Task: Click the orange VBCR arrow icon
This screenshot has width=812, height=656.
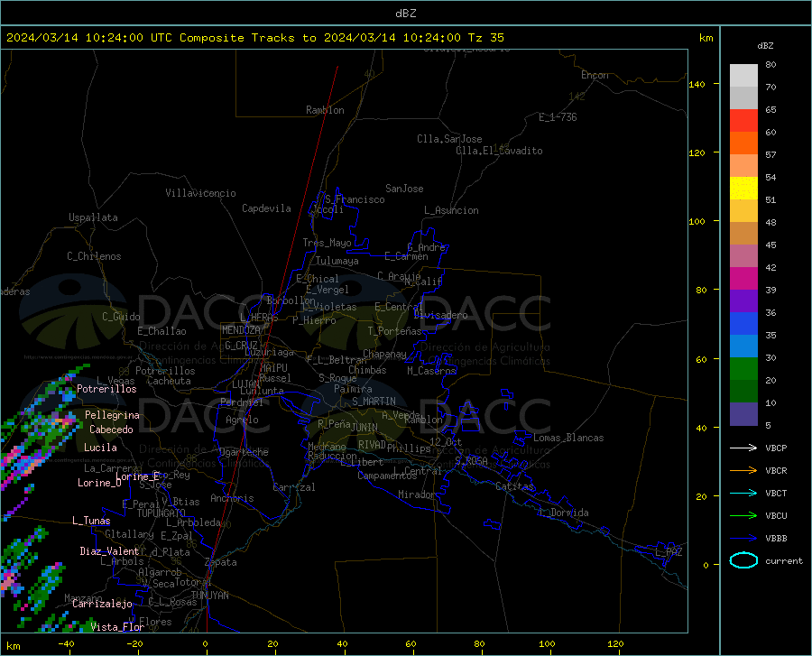Action: click(743, 470)
